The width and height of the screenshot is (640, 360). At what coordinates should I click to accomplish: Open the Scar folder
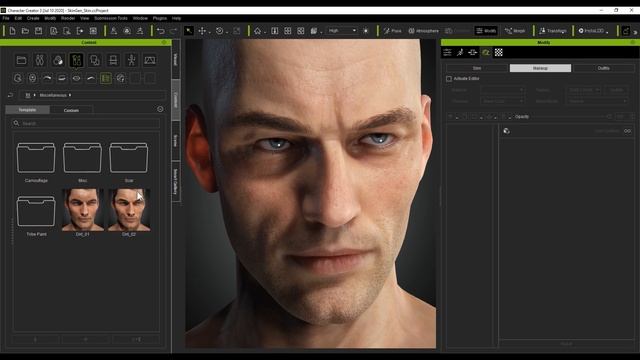[x=129, y=158]
